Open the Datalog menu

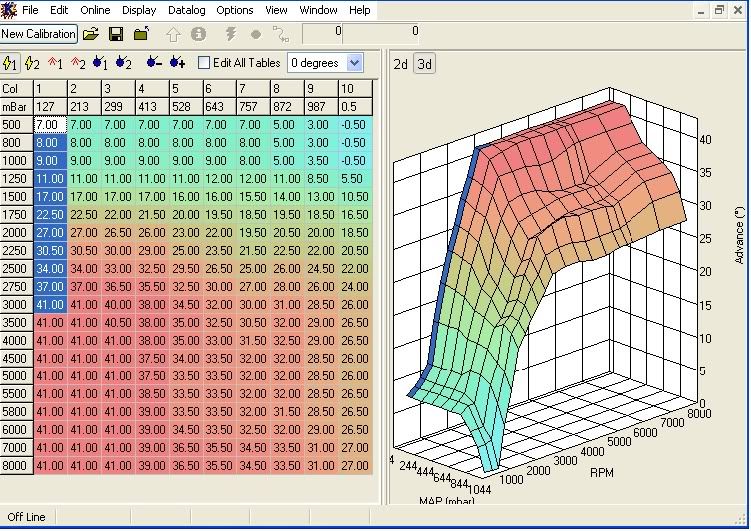(x=186, y=10)
